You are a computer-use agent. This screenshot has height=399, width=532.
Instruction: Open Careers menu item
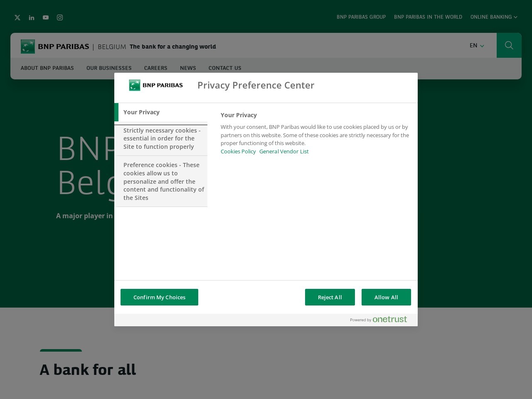click(156, 68)
